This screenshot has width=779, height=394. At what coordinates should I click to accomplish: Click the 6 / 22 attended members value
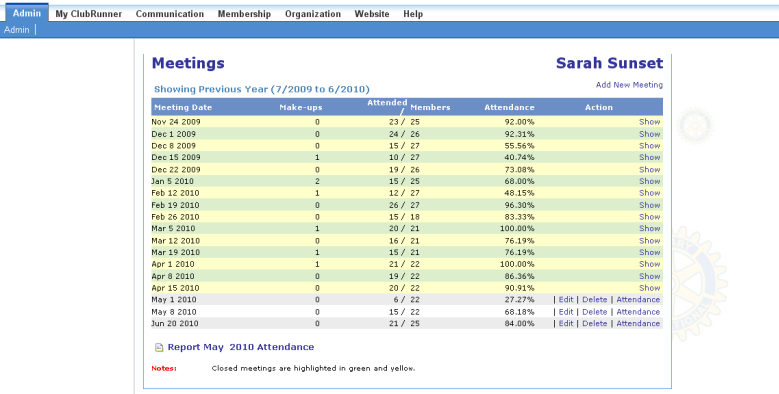407,300
